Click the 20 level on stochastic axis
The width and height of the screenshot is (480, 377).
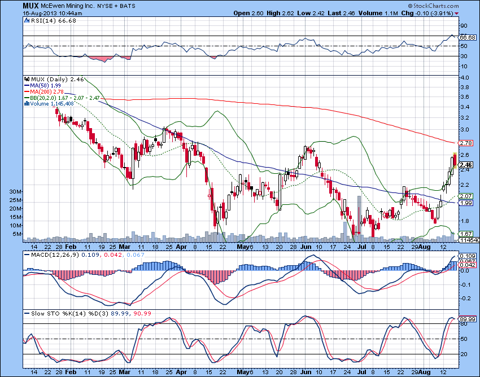tap(464, 354)
